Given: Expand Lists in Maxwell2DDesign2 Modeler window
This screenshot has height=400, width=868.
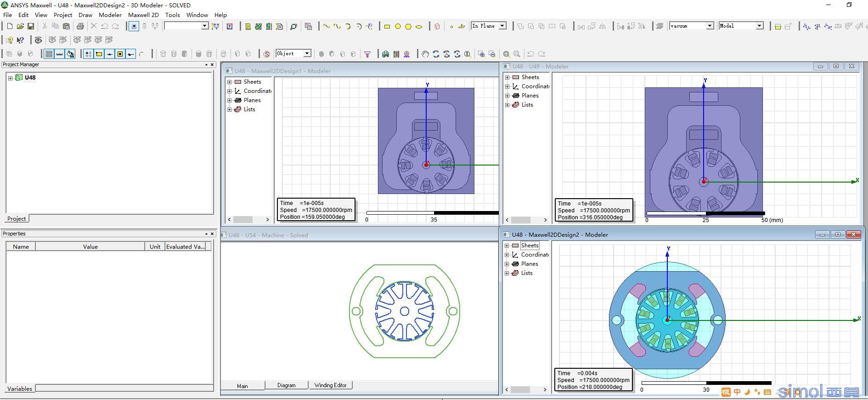Looking at the screenshot, I should 507,273.
